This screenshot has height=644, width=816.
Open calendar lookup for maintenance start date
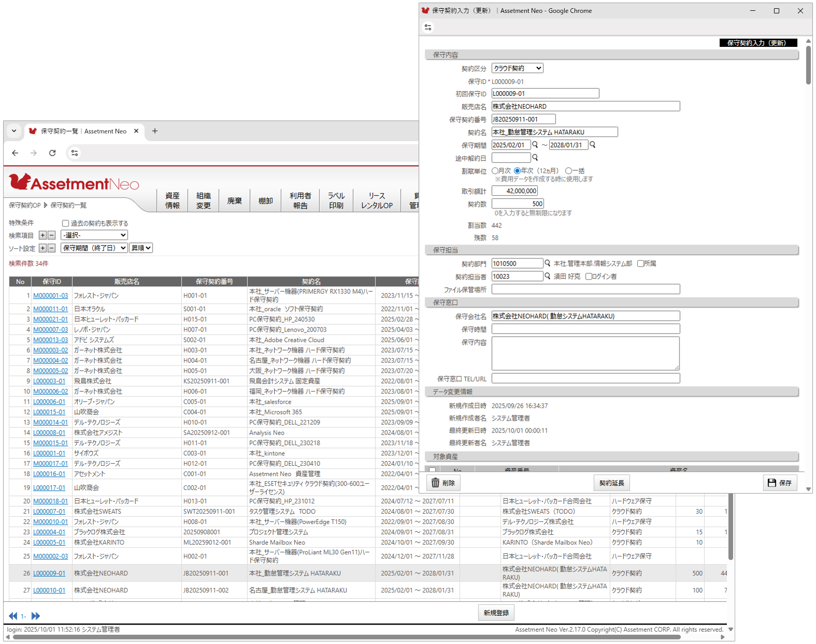point(535,145)
